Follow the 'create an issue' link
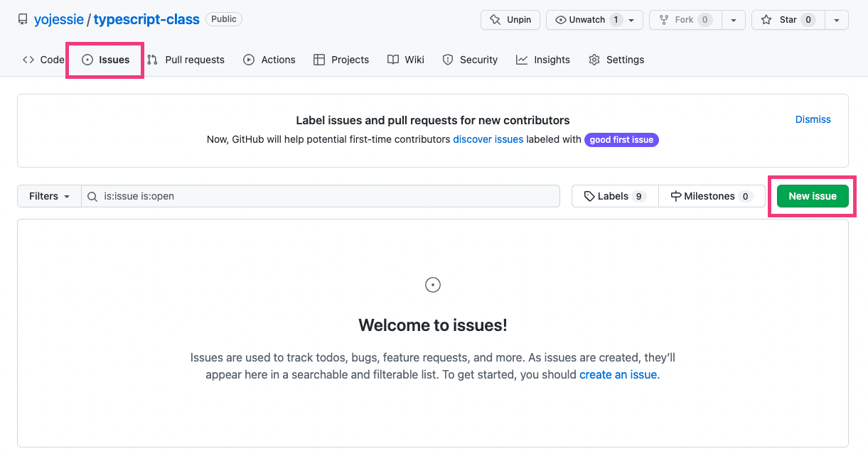This screenshot has height=456, width=868. pos(618,374)
